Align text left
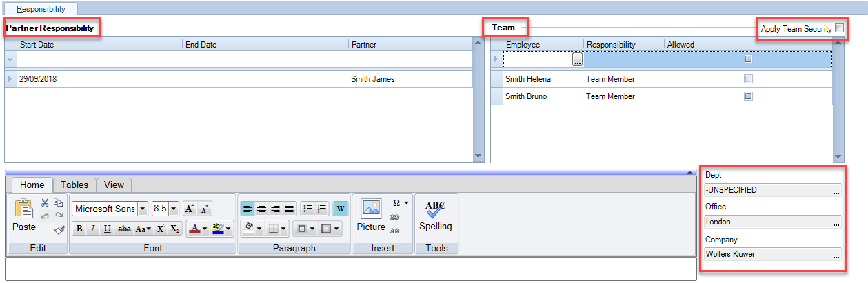 coord(248,209)
